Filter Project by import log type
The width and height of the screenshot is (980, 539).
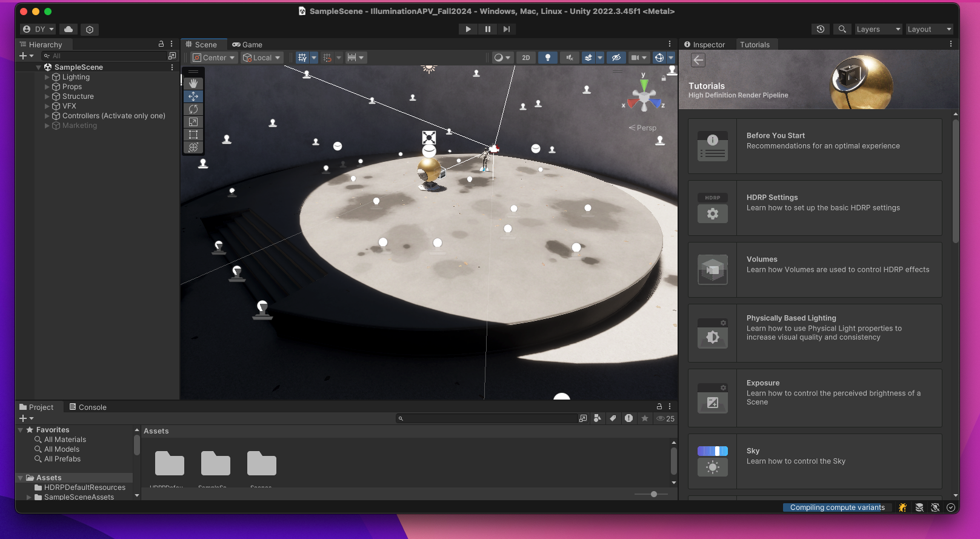tap(628, 418)
